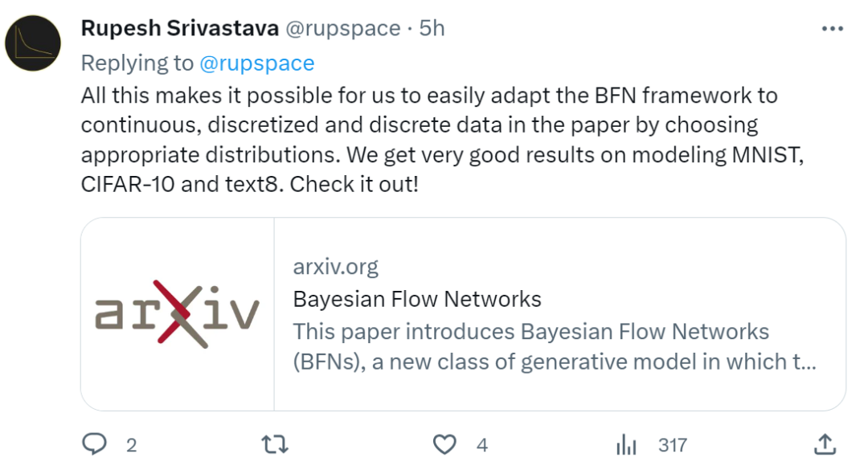This screenshot has height=466, width=868.
Task: Click the @rupspace handle beside the name
Action: [x=342, y=28]
